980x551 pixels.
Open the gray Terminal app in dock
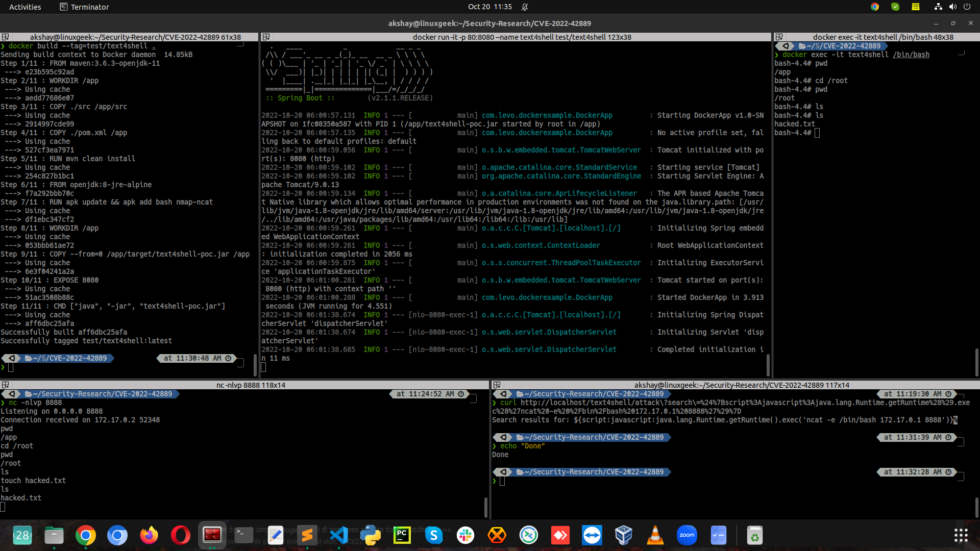tap(244, 535)
